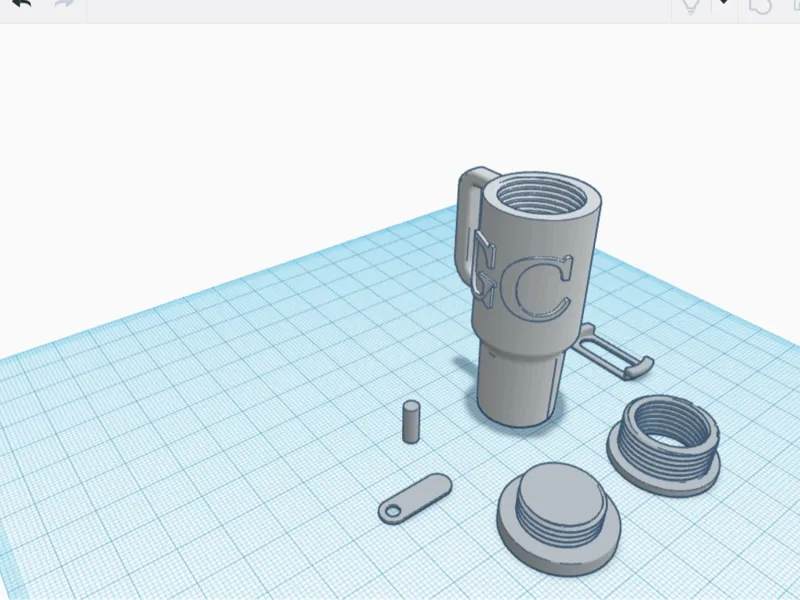Image resolution: width=800 pixels, height=600 pixels.
Task: Click the hole in the oval tag
Action: (393, 510)
